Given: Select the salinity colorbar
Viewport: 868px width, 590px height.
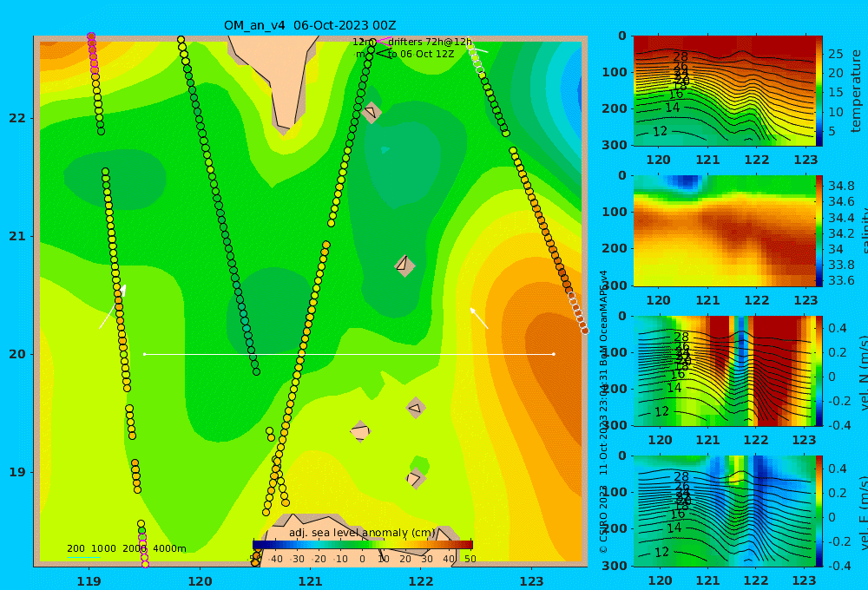Looking at the screenshot, I should click(x=819, y=231).
